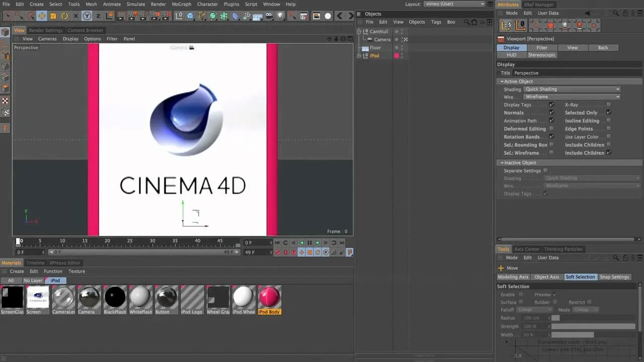Click the green generator object icon
Screen dimensions: 644x362
coord(213,16)
